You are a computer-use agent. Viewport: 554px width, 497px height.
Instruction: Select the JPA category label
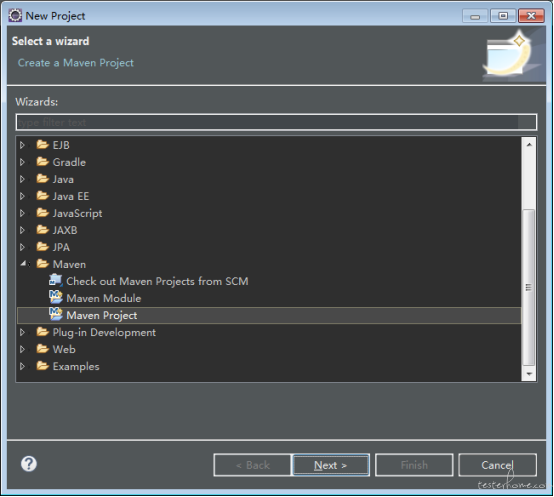[x=61, y=247]
